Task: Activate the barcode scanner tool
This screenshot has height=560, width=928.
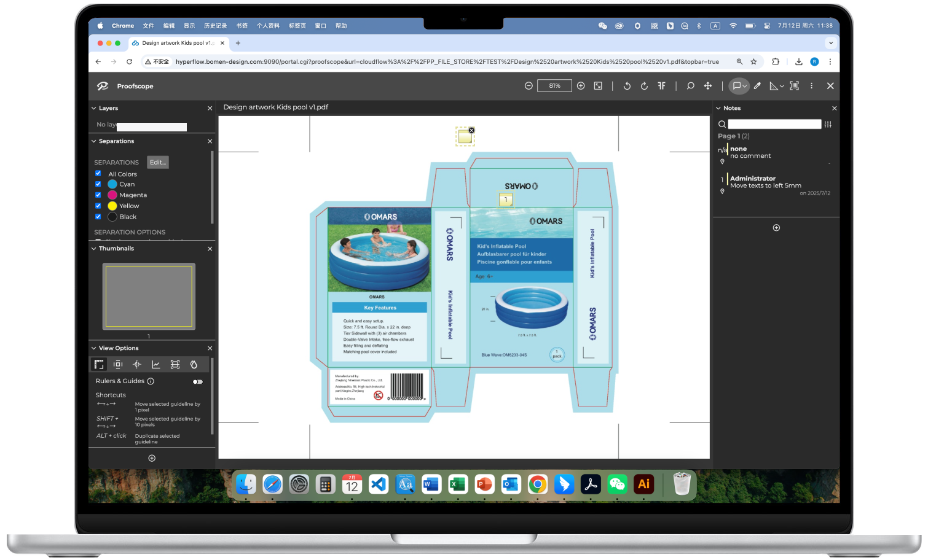Action: 794,86
